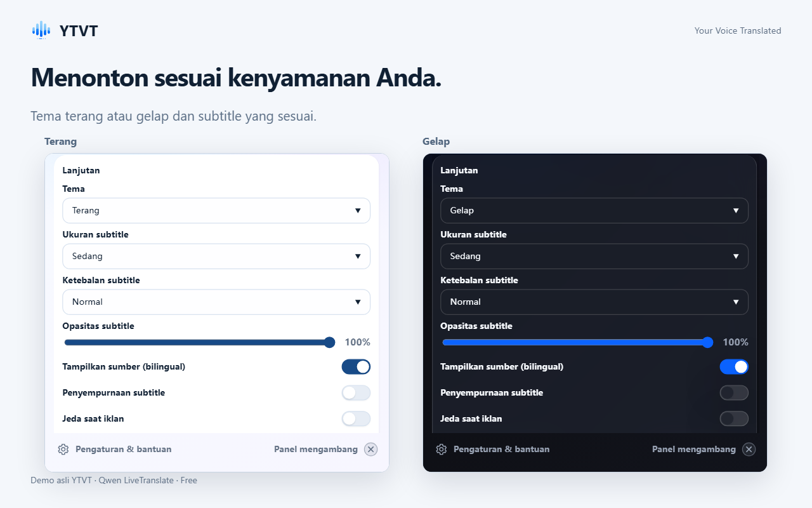Click Your Voice Translated tagline
This screenshot has height=508, width=812.
738,30
